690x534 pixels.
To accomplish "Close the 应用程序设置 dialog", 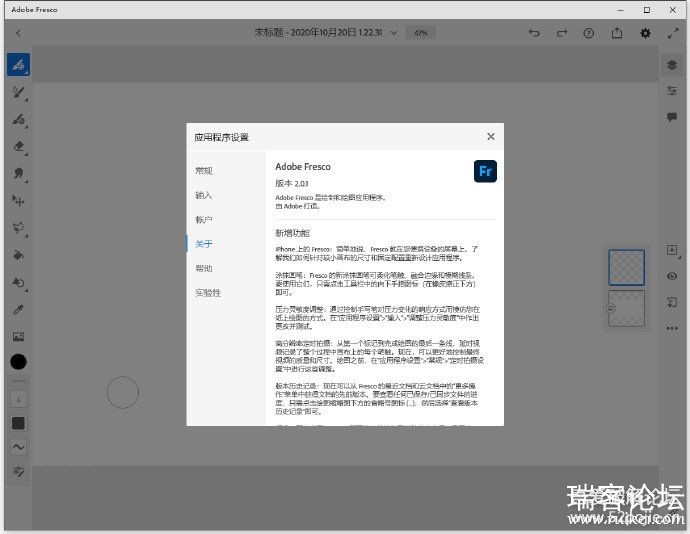I will [491, 136].
